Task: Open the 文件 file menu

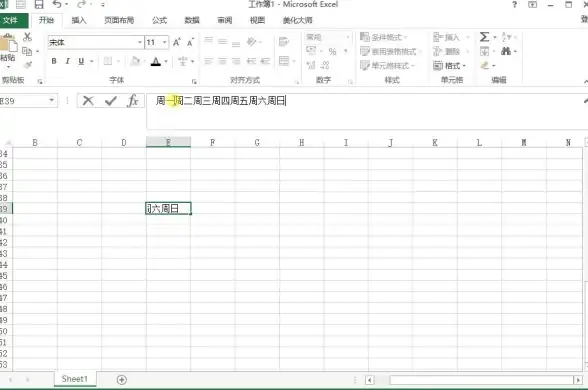Action: [x=14, y=20]
